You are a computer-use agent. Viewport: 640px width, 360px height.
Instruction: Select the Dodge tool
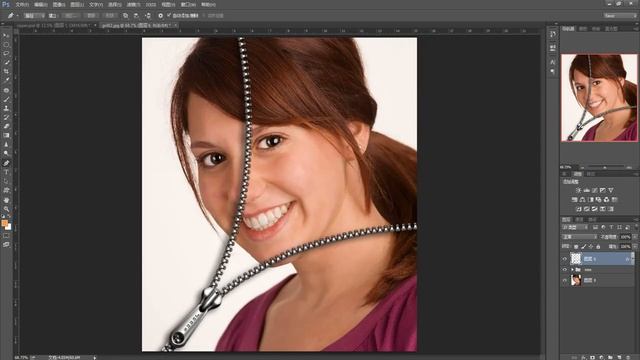coord(6,153)
